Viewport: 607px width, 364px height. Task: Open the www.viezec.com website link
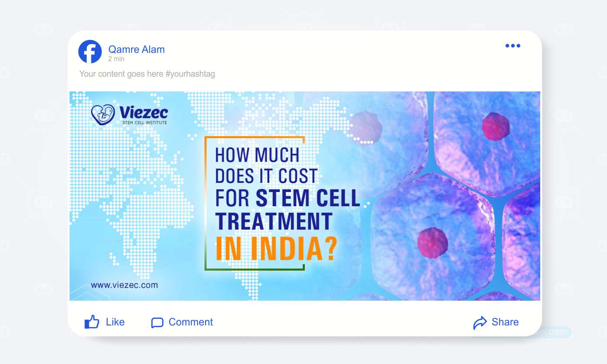pos(124,285)
